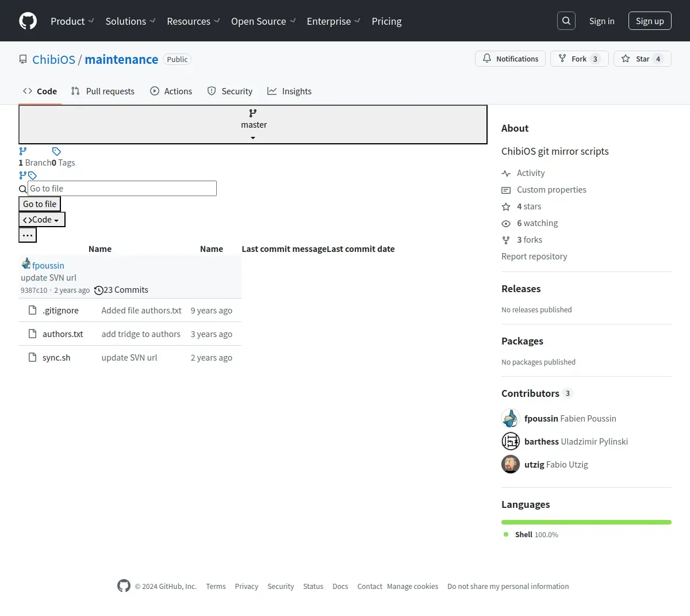Click the commit hash 9387c10

(x=34, y=290)
